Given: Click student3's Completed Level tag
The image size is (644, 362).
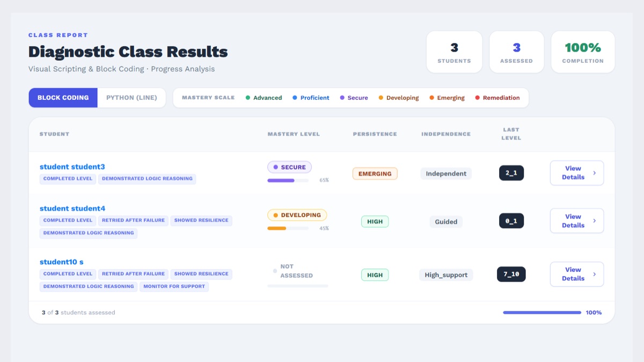Looking at the screenshot, I should [x=68, y=179].
